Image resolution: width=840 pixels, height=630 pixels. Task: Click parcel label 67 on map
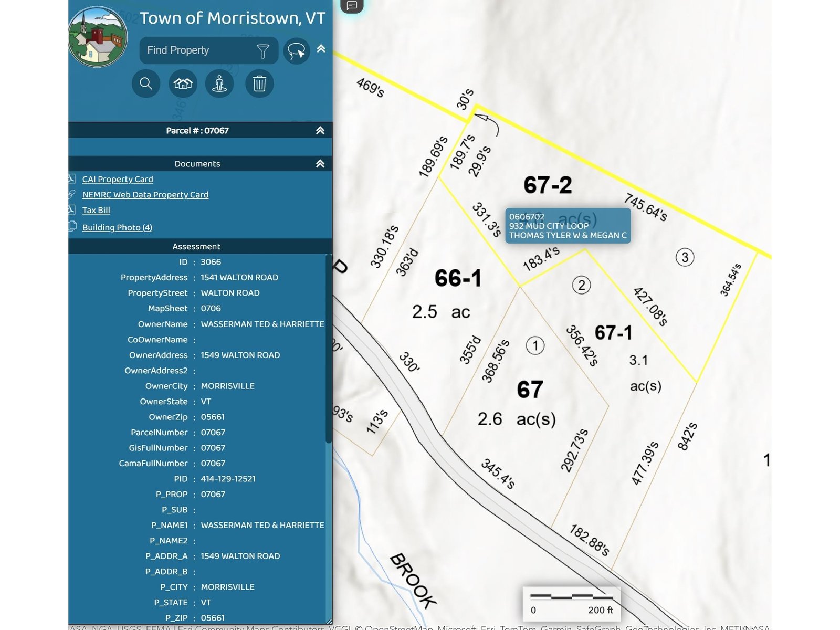pos(530,390)
